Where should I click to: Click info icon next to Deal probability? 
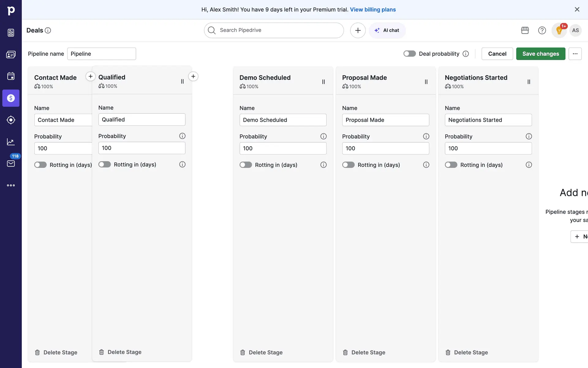[466, 54]
